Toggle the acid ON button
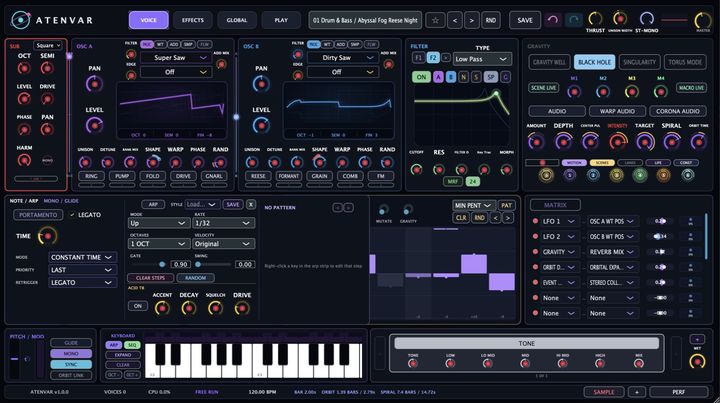This screenshot has height=403, width=720. point(138,306)
